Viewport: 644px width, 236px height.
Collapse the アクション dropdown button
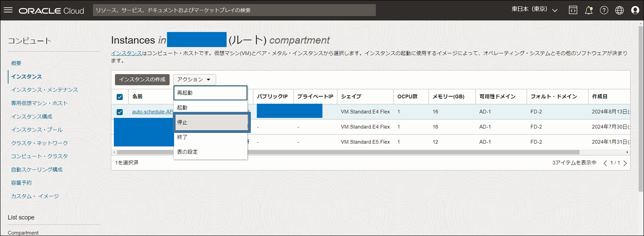[x=194, y=79]
